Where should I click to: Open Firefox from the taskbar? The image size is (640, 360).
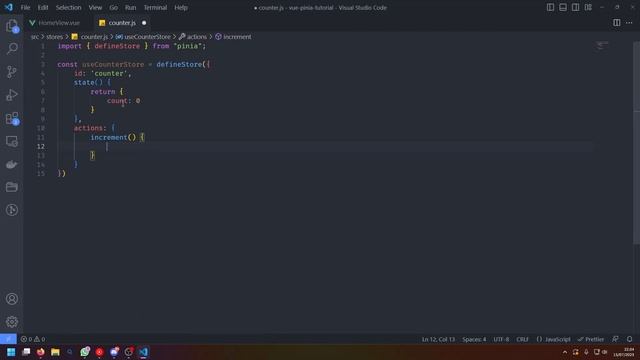40,352
